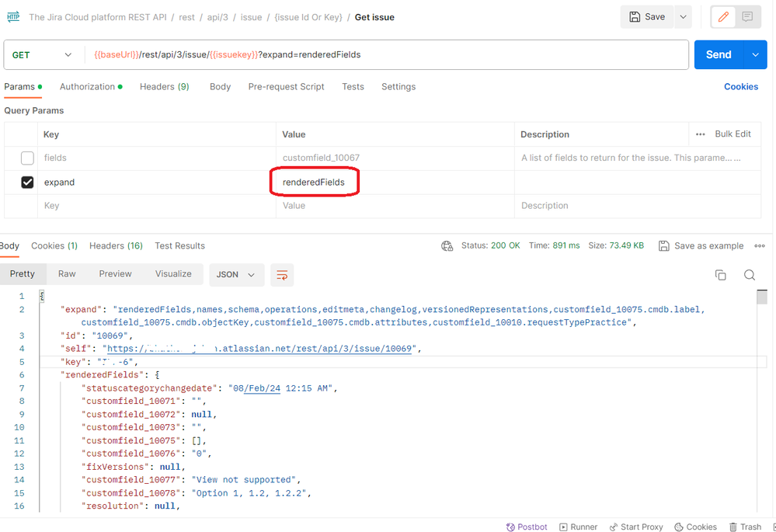Open the Headers (9) request tab
Viewport: 776px width, 532px height.
[x=165, y=87]
